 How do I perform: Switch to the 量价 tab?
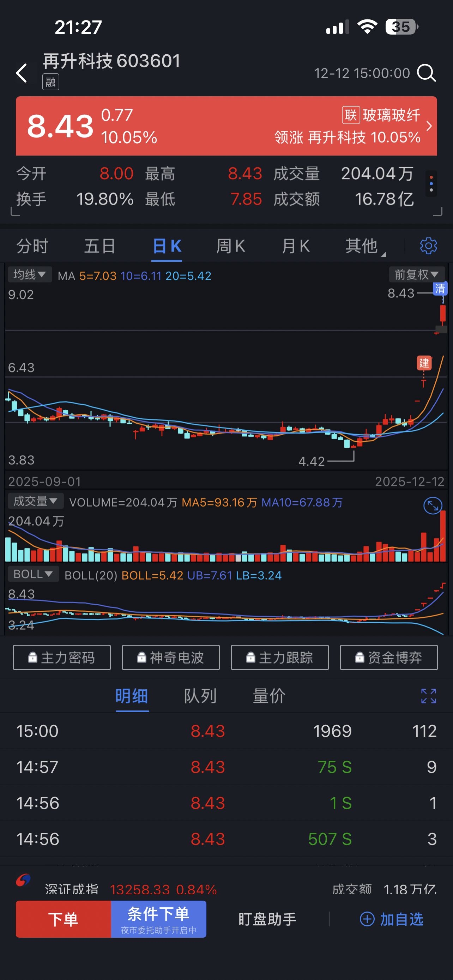click(269, 696)
